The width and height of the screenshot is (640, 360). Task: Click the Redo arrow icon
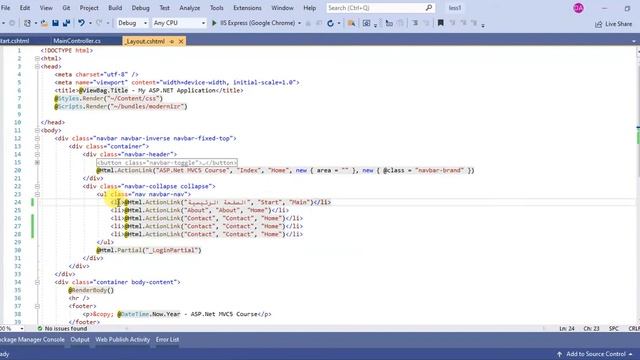pyautogui.click(x=99, y=23)
